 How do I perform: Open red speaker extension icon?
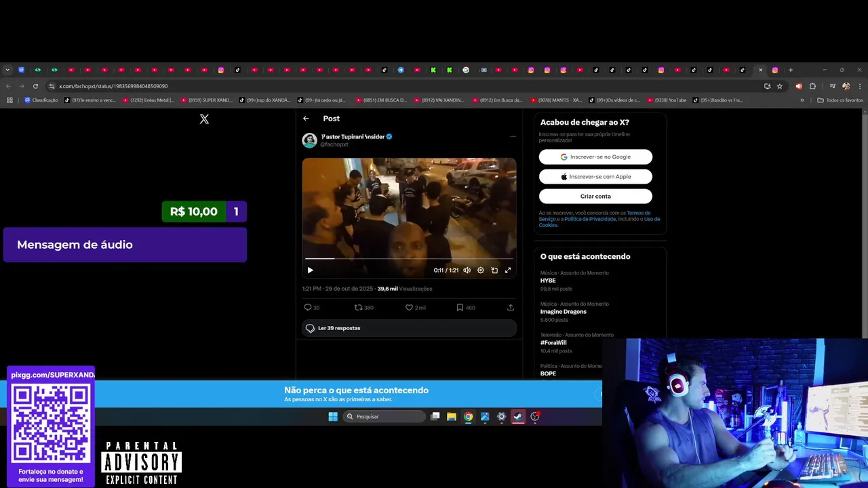point(798,86)
